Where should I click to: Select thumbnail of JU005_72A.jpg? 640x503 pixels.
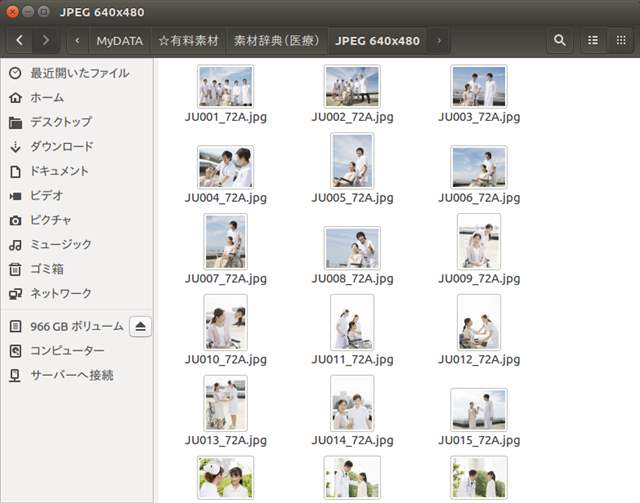click(352, 161)
